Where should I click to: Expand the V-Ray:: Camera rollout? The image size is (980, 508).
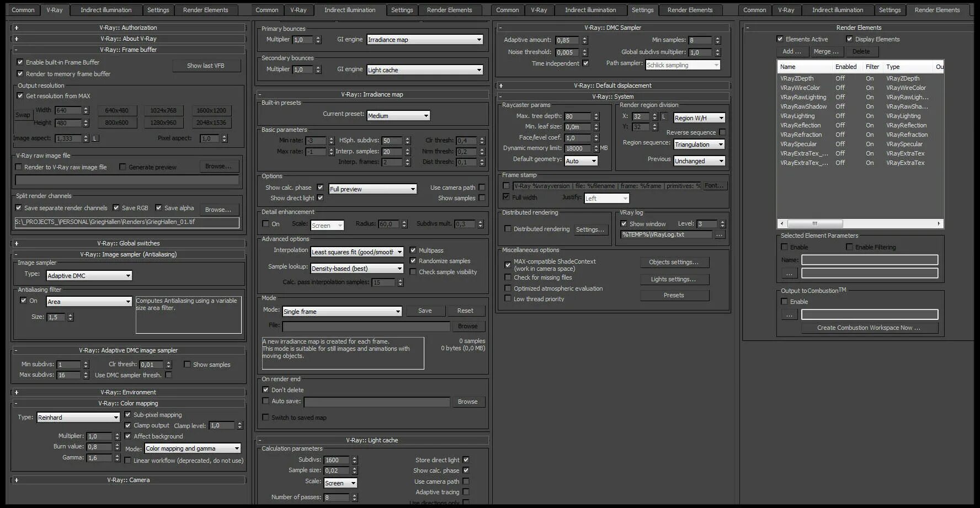128,480
